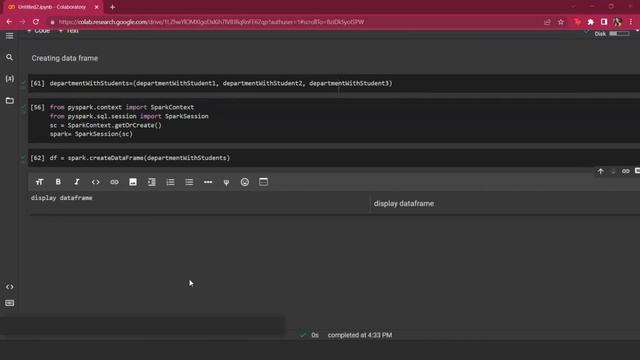Run cell 56 with pyspark imports
This screenshot has height=360, width=640.
pyautogui.click(x=37, y=107)
